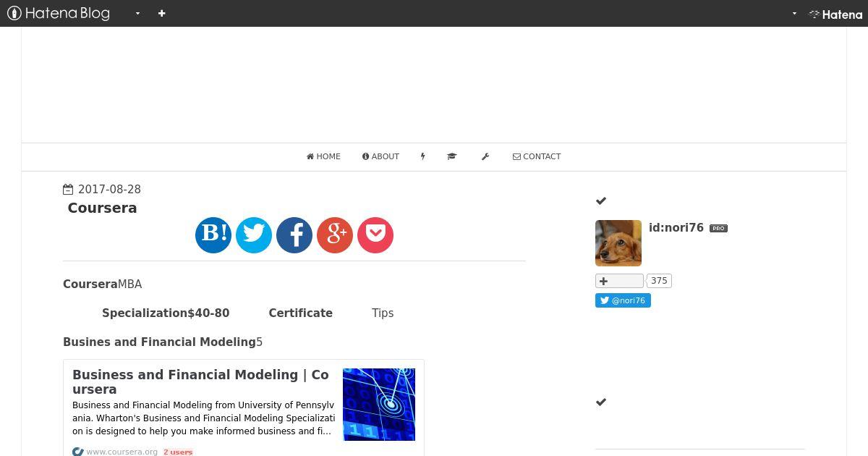Click the plus icon in top bar
The image size is (868, 456).
pos(161,13)
